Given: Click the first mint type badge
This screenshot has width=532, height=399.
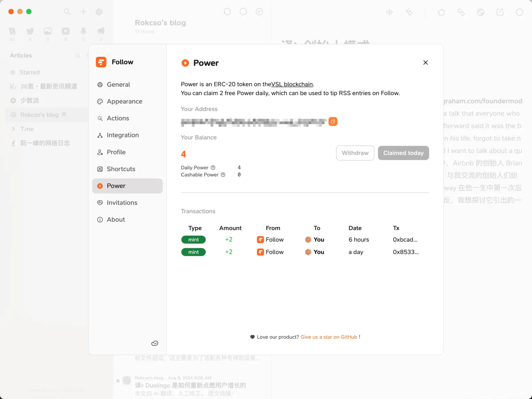Looking at the screenshot, I should 194,240.
